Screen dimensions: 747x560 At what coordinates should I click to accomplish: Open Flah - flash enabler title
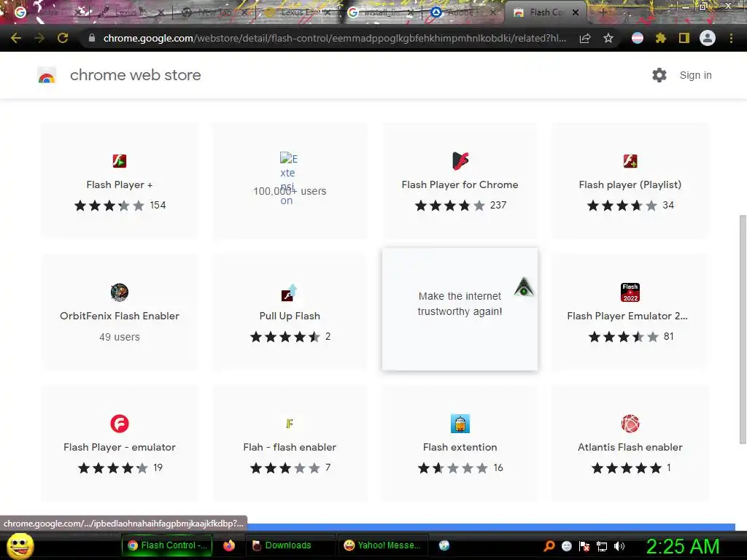290,447
